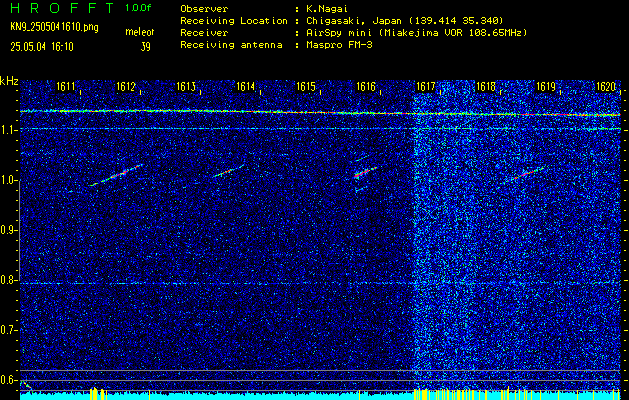The width and height of the screenshot is (629, 400).
Task: Select the meteor count value 39
Action: 145,47
